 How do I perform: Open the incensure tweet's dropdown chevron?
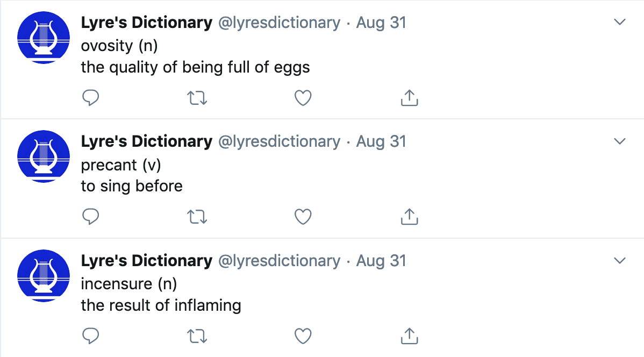[x=619, y=260]
